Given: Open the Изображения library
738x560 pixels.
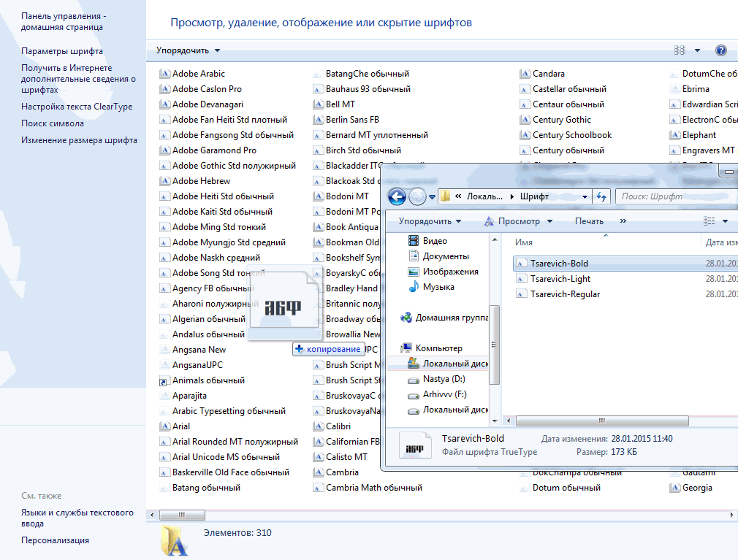Looking at the screenshot, I should click(444, 272).
